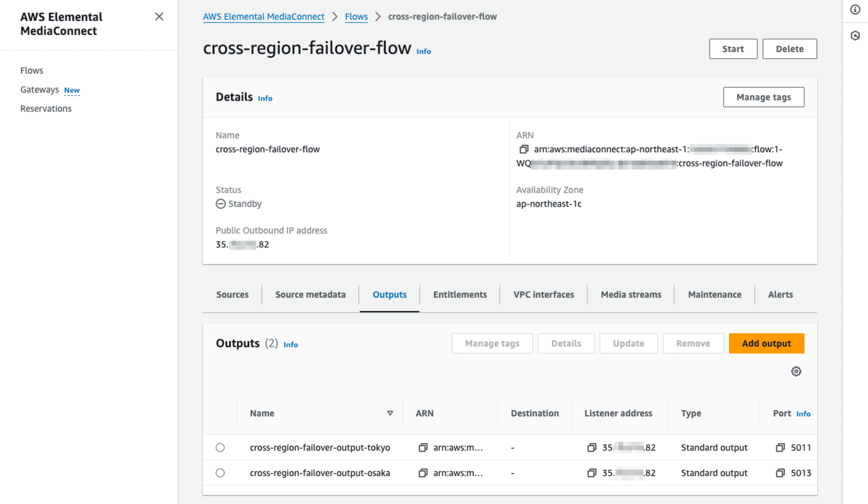This screenshot has height=504, width=868.
Task: Copy ARN of osaka output row
Action: click(423, 473)
